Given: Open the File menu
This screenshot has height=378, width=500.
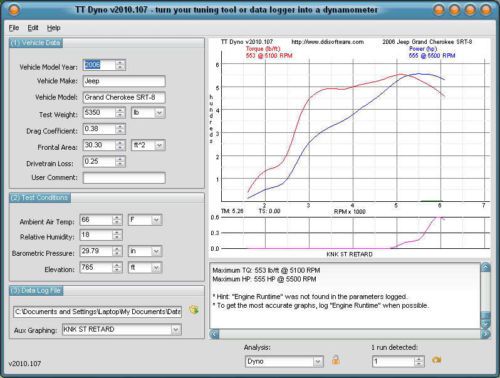Looking at the screenshot, I should click(14, 28).
